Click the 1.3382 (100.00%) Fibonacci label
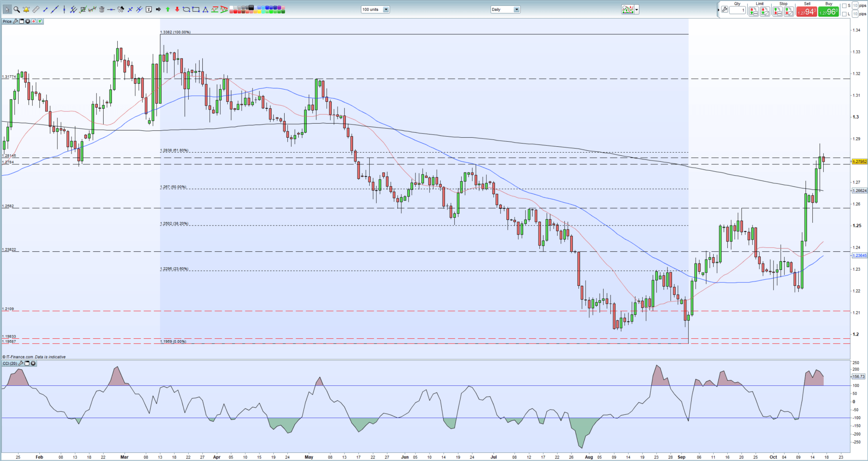 (x=175, y=32)
